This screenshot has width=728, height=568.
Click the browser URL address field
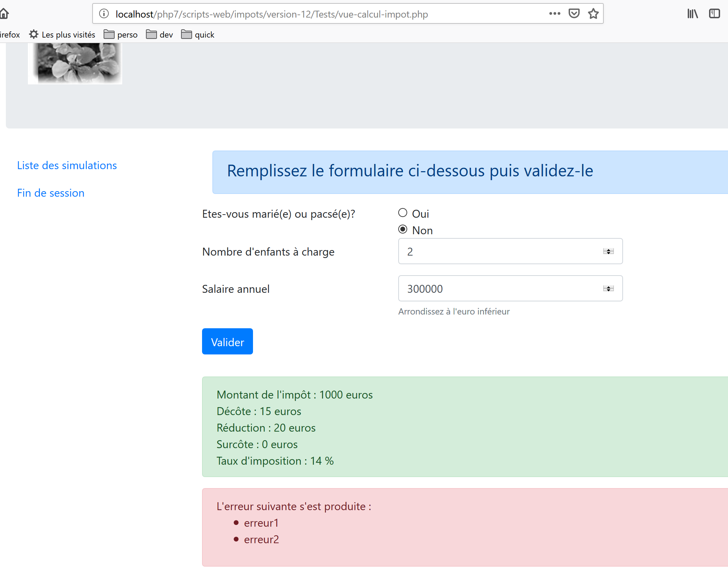point(310,14)
